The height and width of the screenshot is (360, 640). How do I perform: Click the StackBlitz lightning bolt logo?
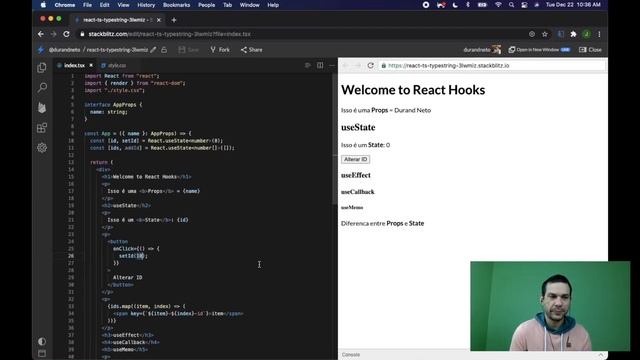(40, 50)
